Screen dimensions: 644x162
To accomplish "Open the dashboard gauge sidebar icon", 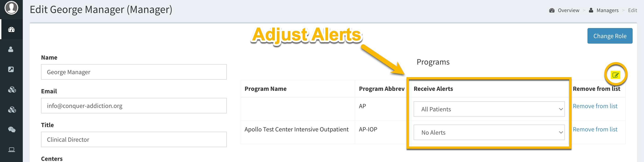I will [x=11, y=29].
